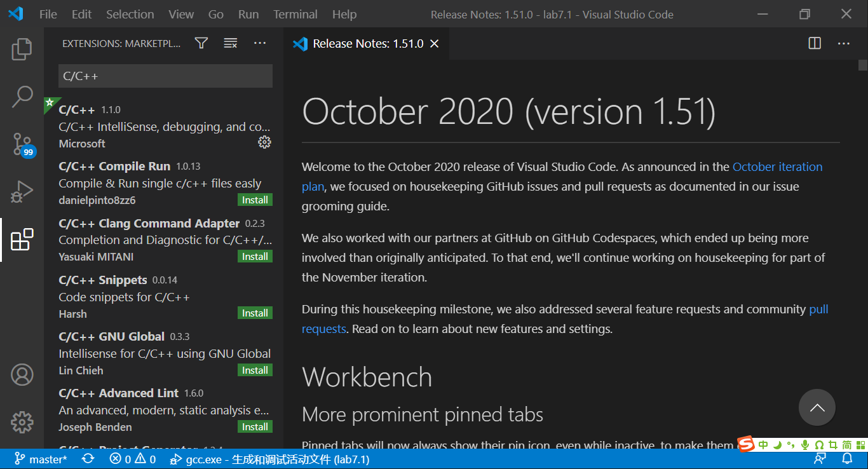Viewport: 868px width, 469px height.
Task: Open the Run and Debug view
Action: [22, 192]
